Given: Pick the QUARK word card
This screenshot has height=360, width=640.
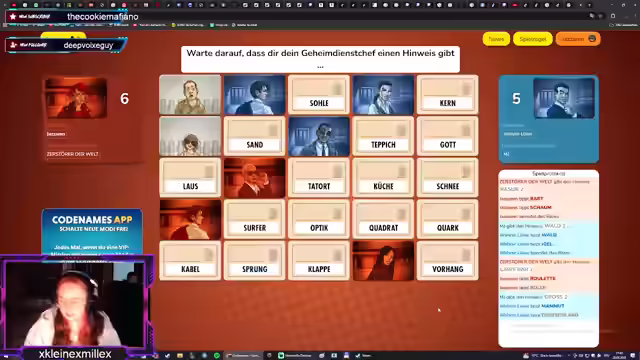Looking at the screenshot, I should point(447,220).
